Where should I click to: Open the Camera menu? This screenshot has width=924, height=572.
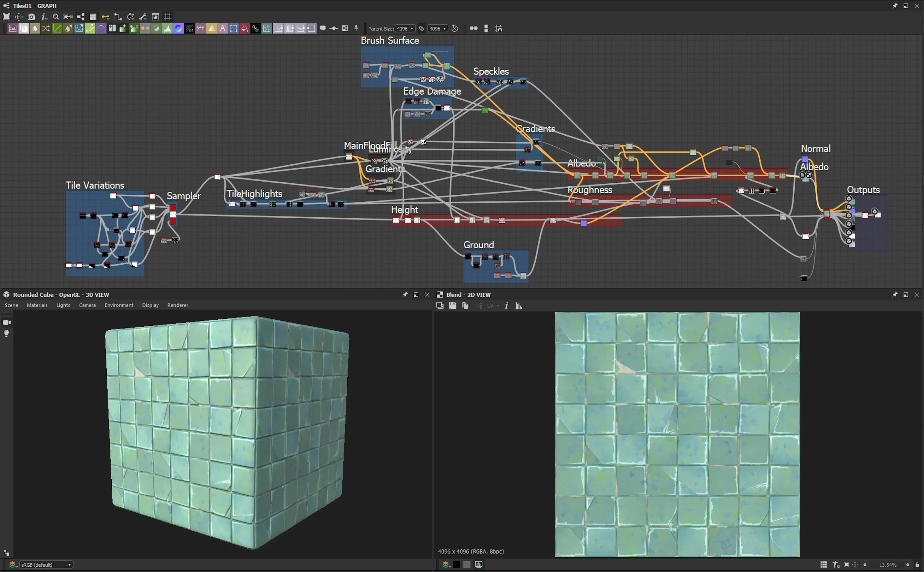[x=87, y=305]
